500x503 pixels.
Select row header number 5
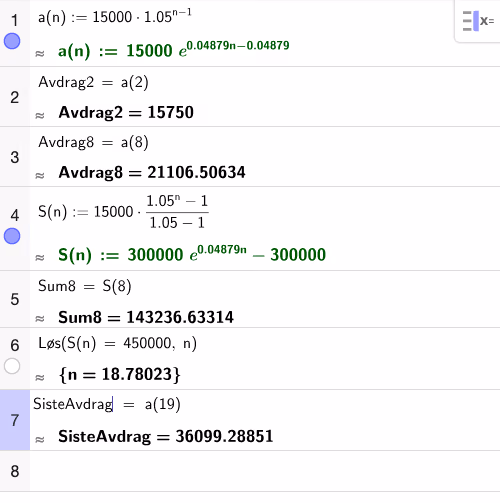tap(15, 299)
